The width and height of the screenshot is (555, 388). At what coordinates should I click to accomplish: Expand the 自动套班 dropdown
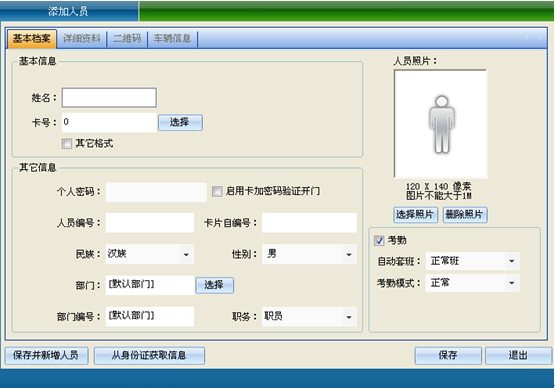coord(511,261)
